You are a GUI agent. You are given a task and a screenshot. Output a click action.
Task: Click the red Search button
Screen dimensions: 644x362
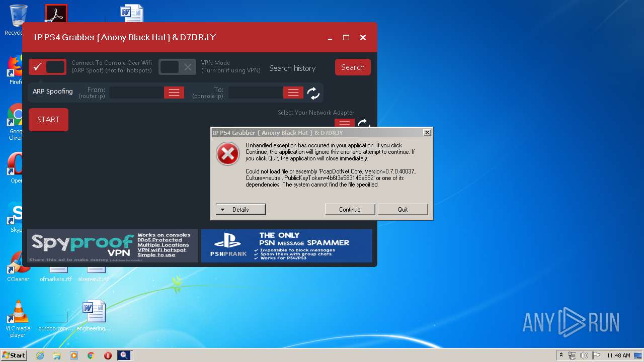(353, 67)
